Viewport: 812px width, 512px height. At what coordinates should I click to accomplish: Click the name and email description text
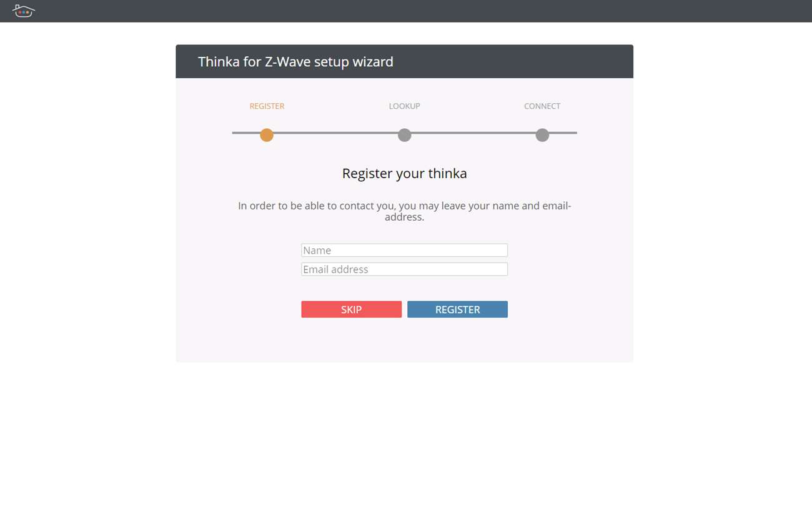pyautogui.click(x=404, y=211)
